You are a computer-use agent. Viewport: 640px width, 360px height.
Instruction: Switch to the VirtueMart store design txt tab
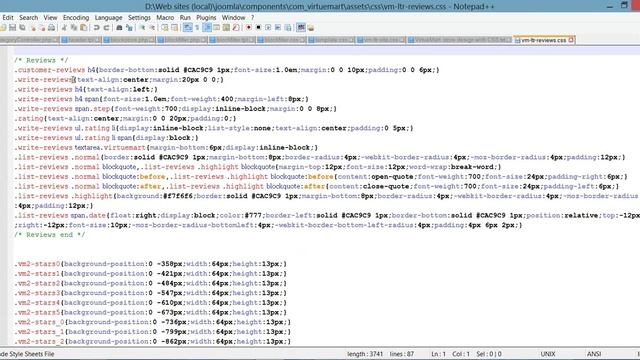click(460, 40)
